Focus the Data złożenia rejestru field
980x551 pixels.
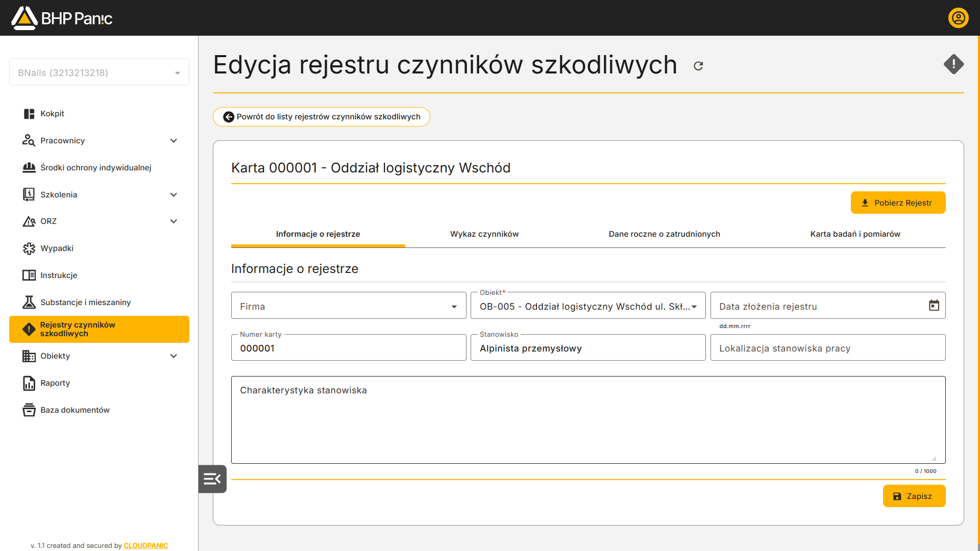(827, 306)
